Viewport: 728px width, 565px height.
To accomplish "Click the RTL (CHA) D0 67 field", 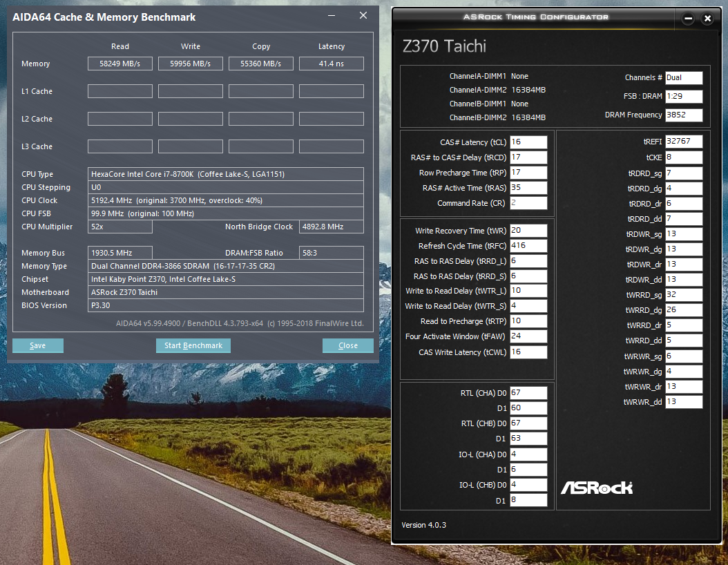I will (x=528, y=393).
